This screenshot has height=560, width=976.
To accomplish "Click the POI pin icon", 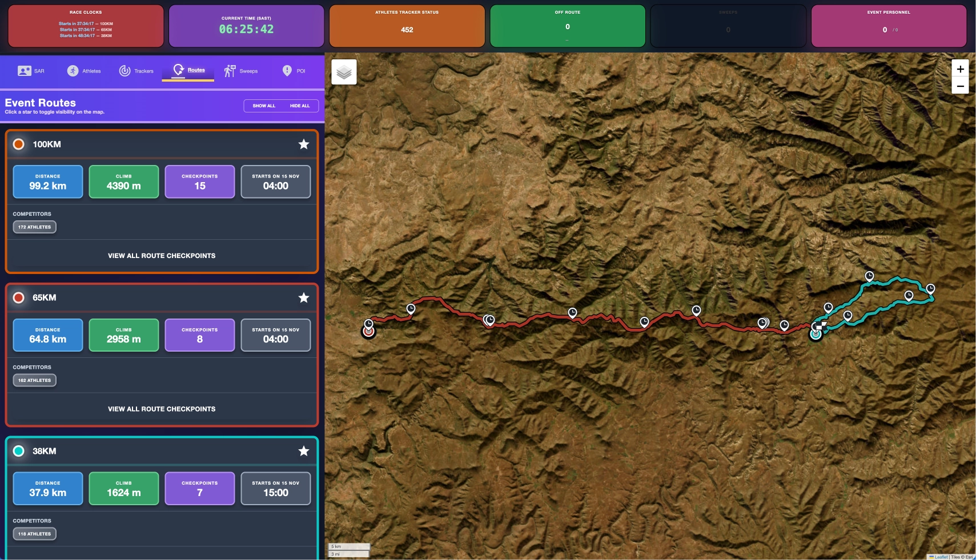I will tap(287, 71).
